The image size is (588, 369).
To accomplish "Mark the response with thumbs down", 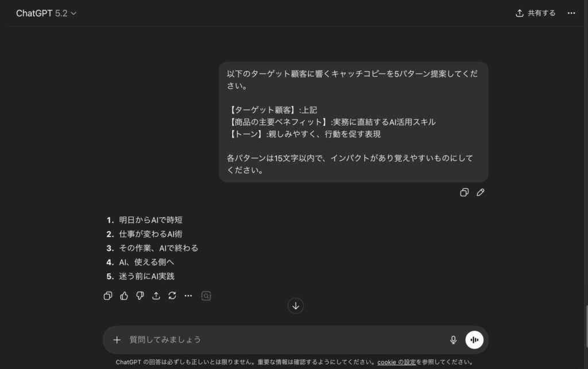I will 140,296.
